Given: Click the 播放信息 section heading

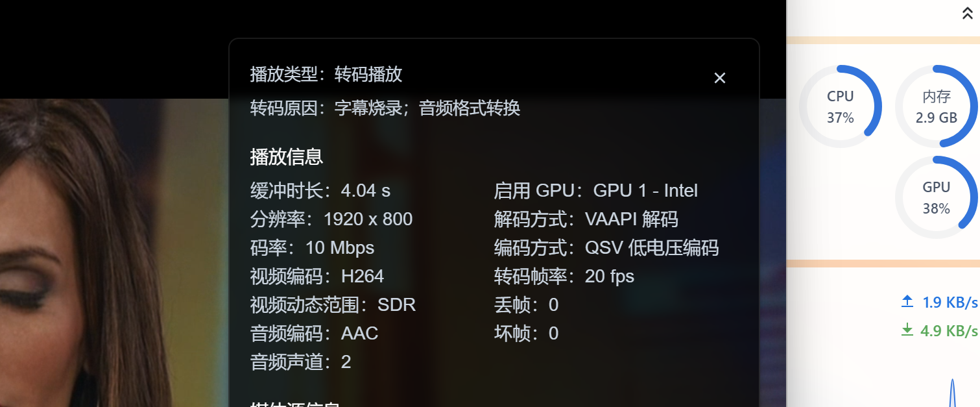Looking at the screenshot, I should 287,156.
